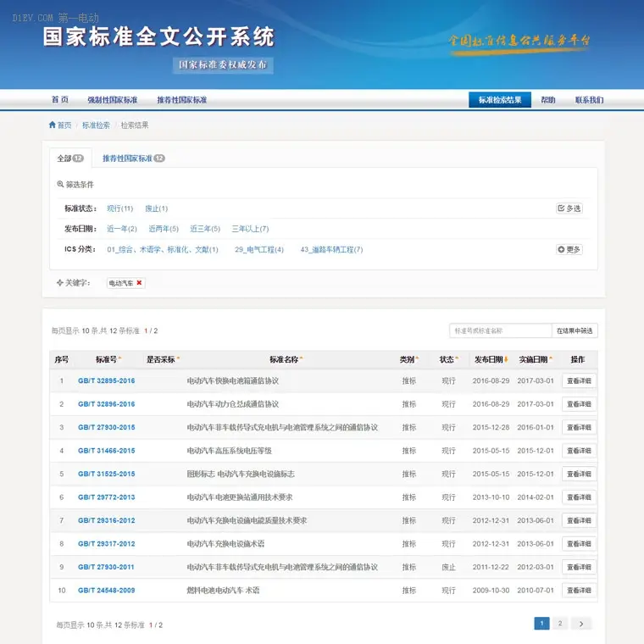The image size is (644, 644).
Task: Click 在结果中筛选 button
Action: tap(575, 330)
